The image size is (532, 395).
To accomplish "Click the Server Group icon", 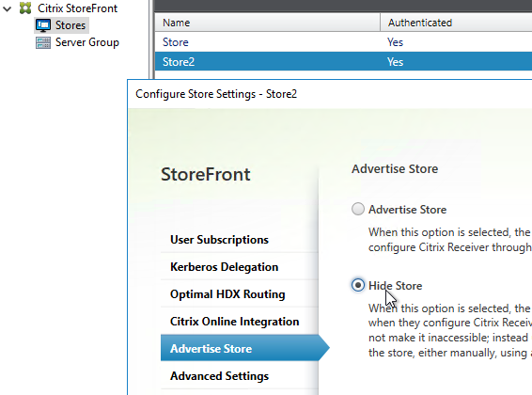I will pyautogui.click(x=43, y=42).
